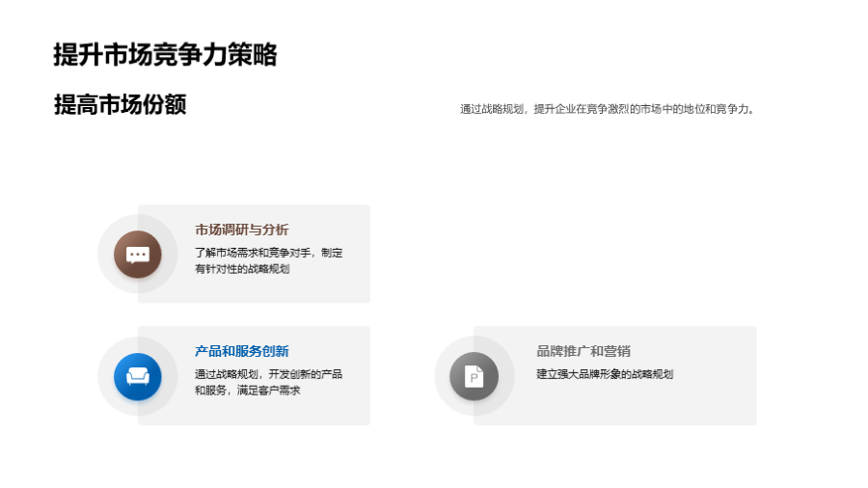The height and width of the screenshot is (488, 868).
Task: Select the text beginning 了解市场需求和竞争对手
Action: point(268,253)
